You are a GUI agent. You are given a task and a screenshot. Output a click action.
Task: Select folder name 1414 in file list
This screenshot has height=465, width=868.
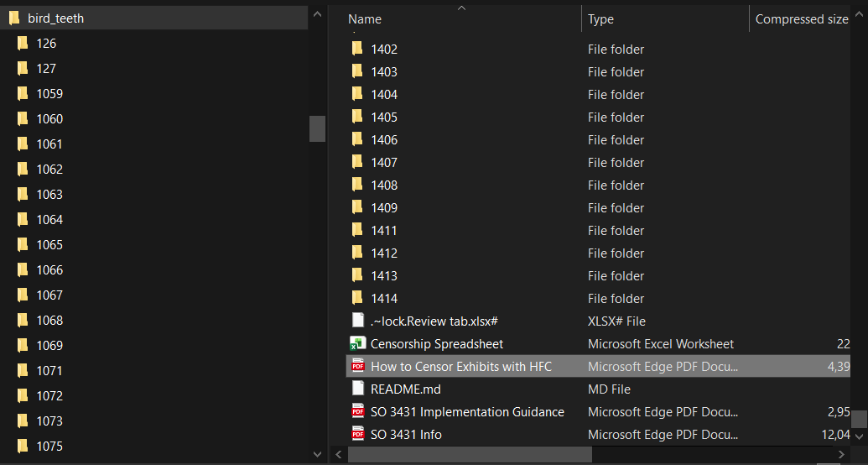click(384, 299)
